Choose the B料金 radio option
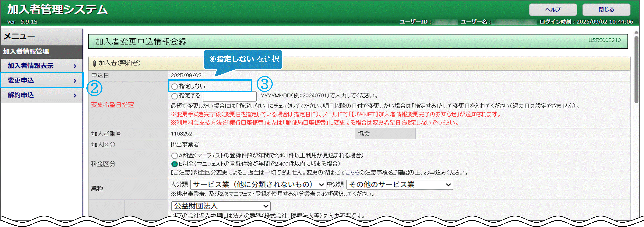The image size is (644, 227). pos(175,164)
